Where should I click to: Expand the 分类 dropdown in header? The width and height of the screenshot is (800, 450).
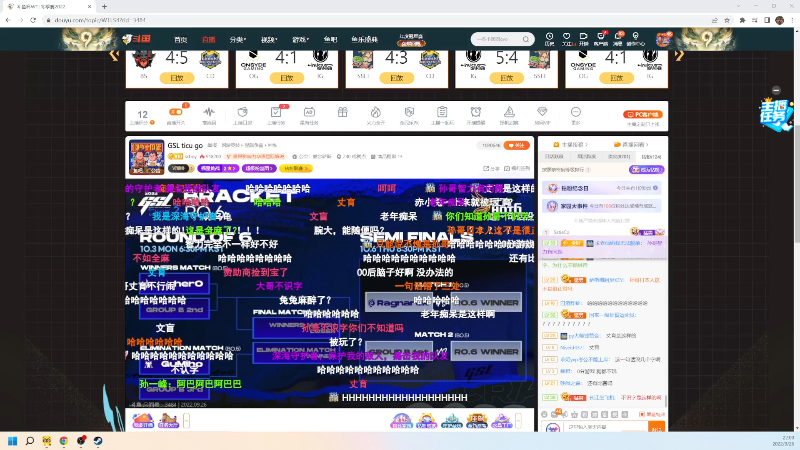click(x=237, y=39)
